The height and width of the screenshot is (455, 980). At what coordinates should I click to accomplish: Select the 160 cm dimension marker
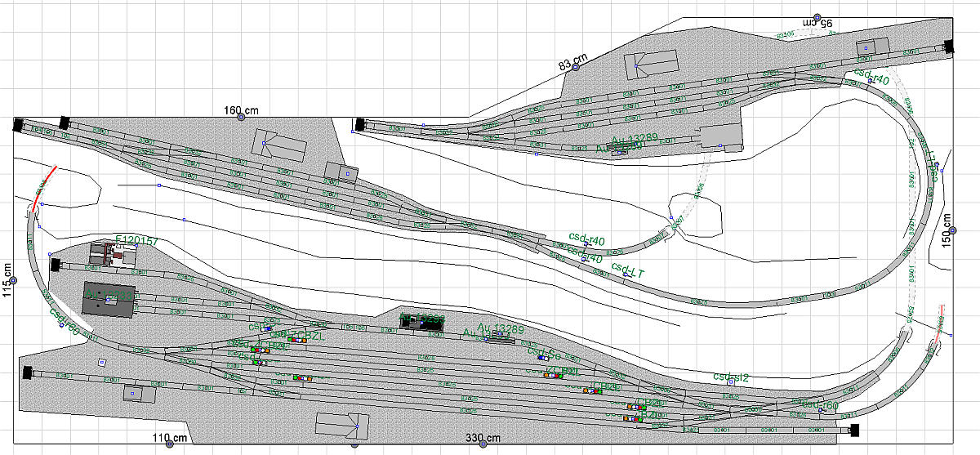click(x=241, y=117)
